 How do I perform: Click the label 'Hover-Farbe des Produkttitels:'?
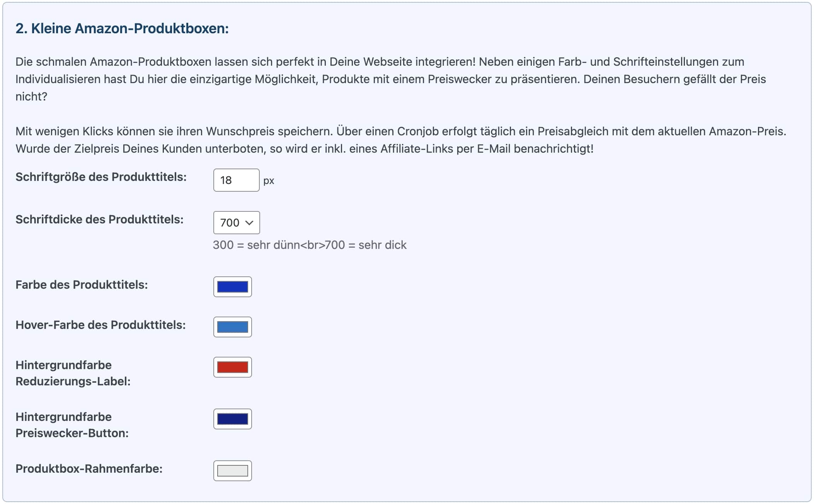pos(100,325)
